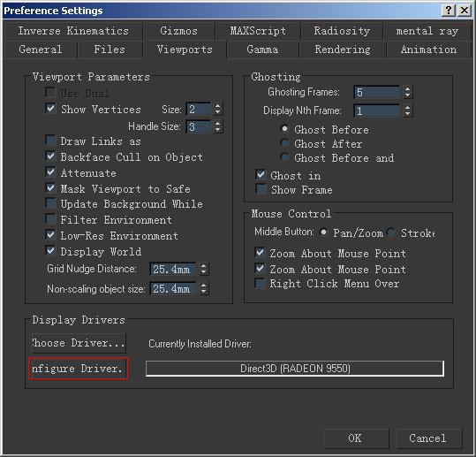Uncheck the Display World checkbox

(x=50, y=250)
